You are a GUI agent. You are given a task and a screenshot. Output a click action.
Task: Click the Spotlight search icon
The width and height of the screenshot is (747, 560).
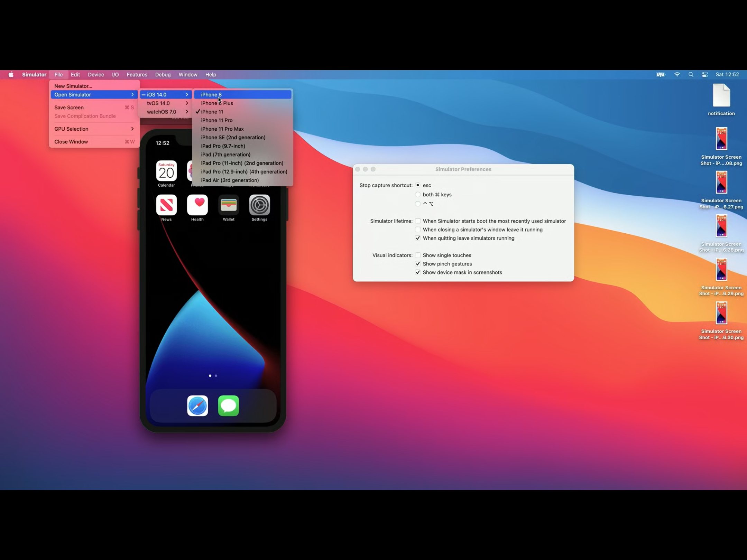691,75
